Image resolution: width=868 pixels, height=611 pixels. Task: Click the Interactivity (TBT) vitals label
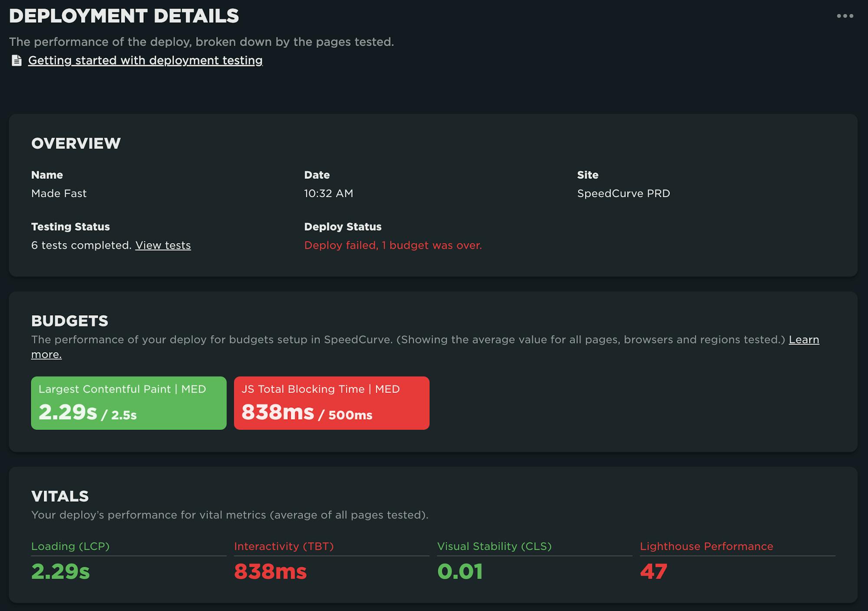pos(284,546)
